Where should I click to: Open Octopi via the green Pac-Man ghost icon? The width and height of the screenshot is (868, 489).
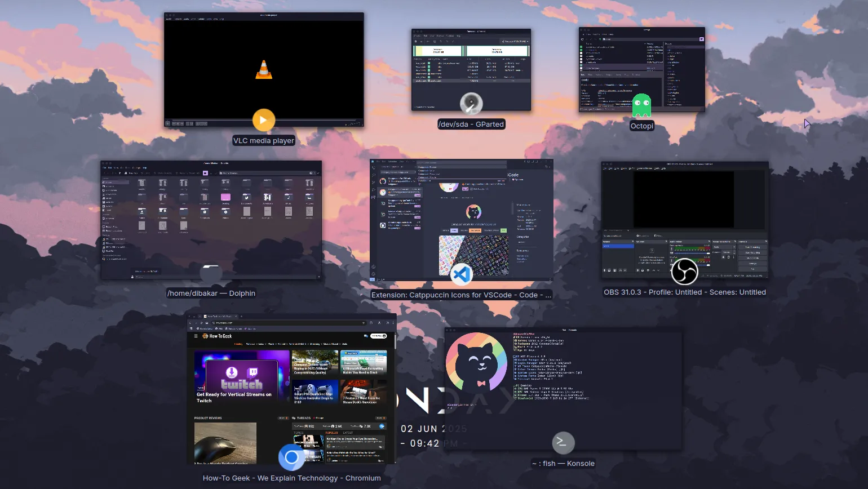(x=641, y=106)
